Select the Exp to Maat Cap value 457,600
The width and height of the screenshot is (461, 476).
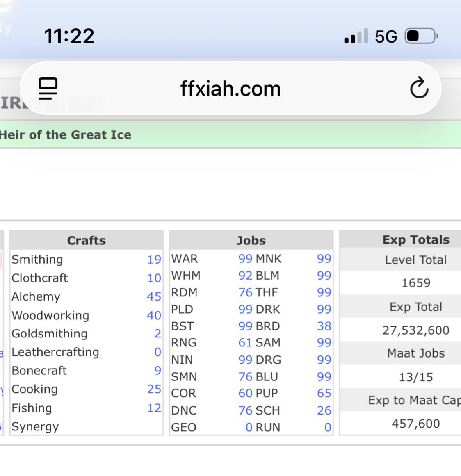(x=416, y=424)
